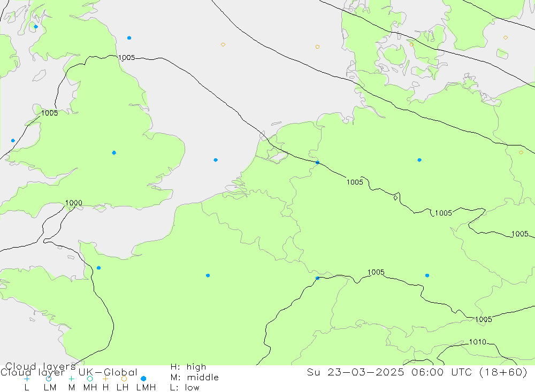Click the green M plus legend symbol

pyautogui.click(x=71, y=379)
